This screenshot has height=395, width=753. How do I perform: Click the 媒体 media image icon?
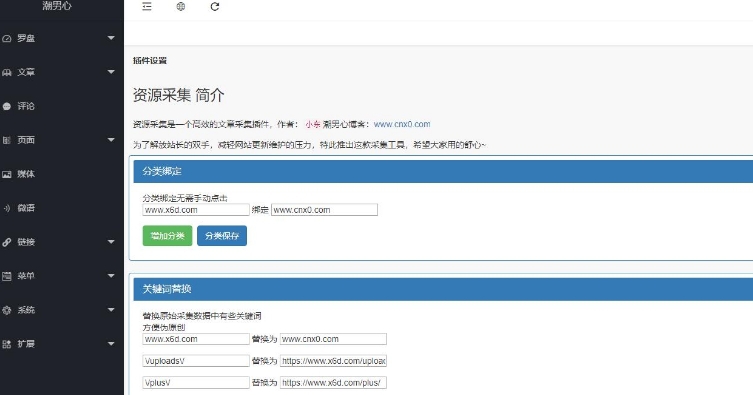tap(7, 174)
